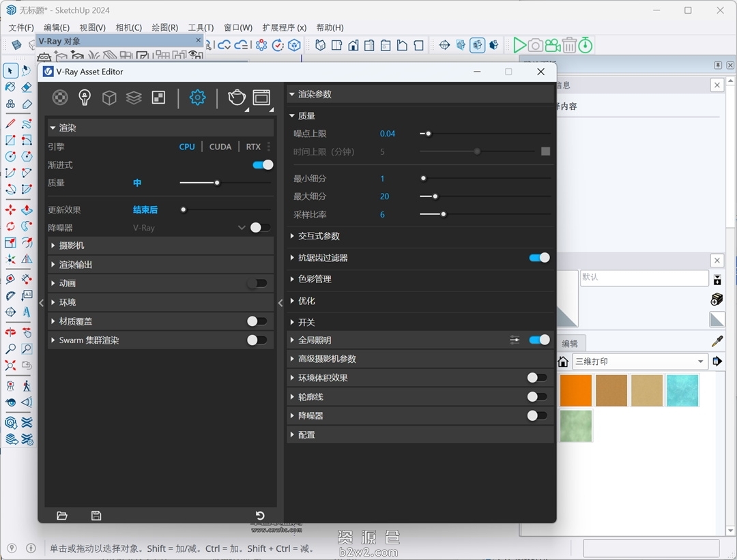Open the V-Ray frame buffer icon
The width and height of the screenshot is (737, 560).
coord(261,97)
